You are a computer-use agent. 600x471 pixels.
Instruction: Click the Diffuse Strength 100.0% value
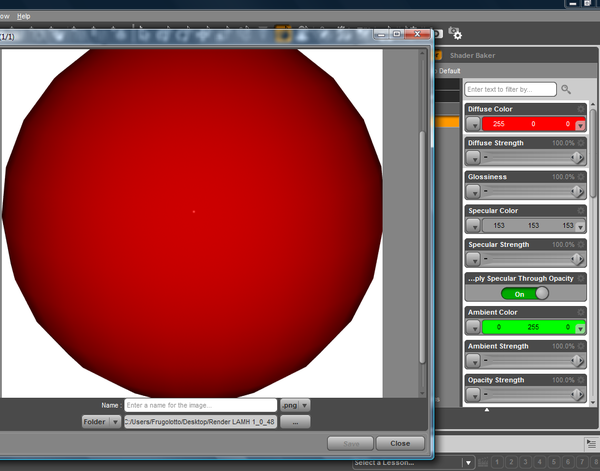(x=563, y=143)
